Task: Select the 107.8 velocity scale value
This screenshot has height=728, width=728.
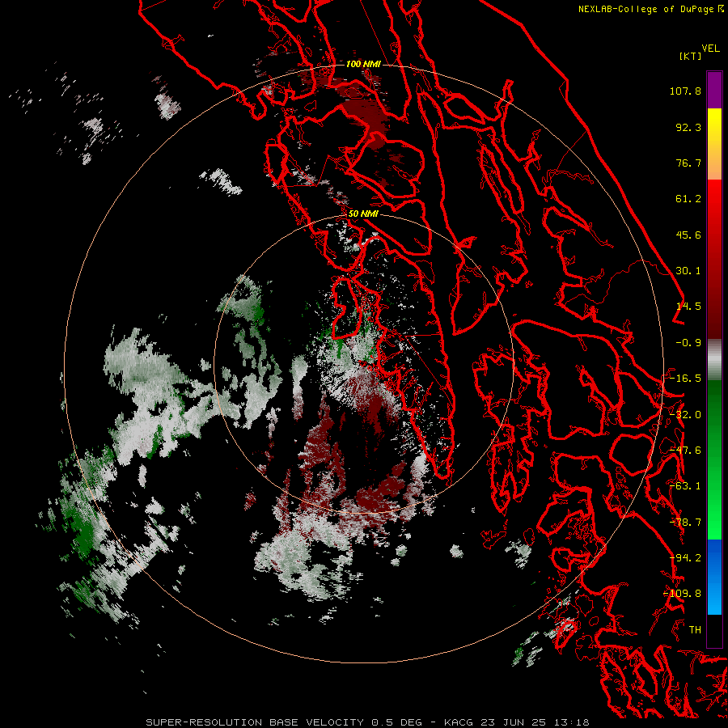Action: [x=685, y=91]
